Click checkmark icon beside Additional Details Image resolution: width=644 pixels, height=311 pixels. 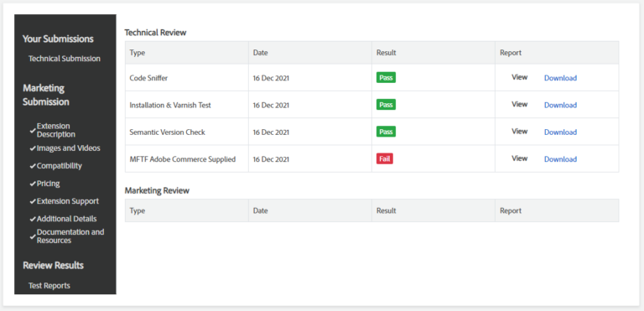tap(33, 220)
